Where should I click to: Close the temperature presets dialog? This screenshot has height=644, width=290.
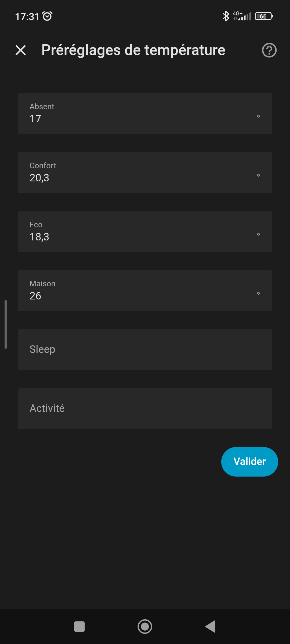point(21,50)
